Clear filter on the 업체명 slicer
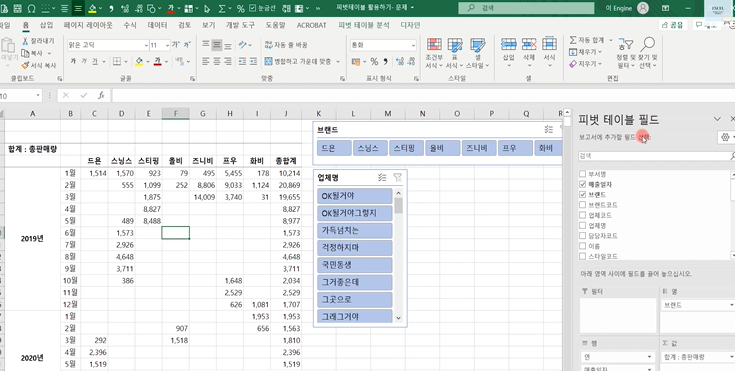Screen dimensions: 735x371 tap(398, 177)
